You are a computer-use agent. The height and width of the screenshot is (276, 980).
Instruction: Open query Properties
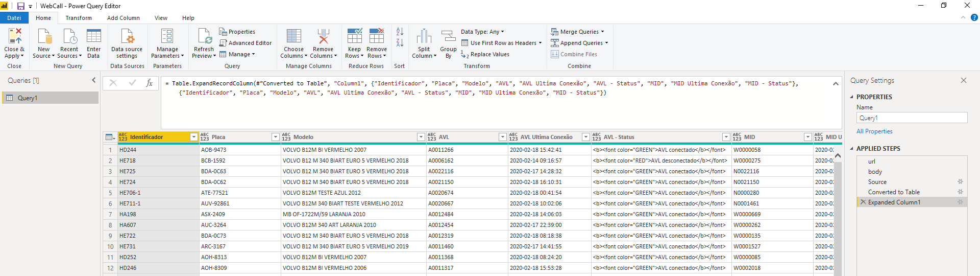click(237, 32)
